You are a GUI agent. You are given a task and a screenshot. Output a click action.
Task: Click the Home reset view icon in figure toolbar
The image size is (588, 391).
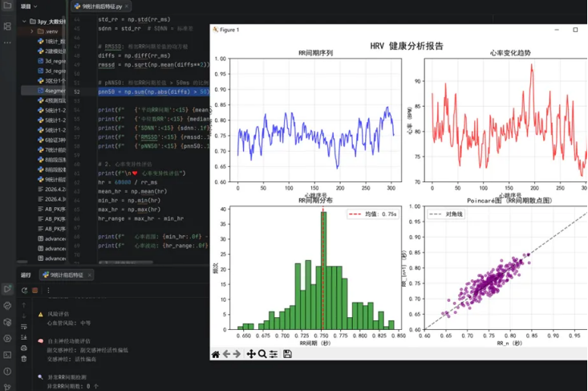coord(216,354)
